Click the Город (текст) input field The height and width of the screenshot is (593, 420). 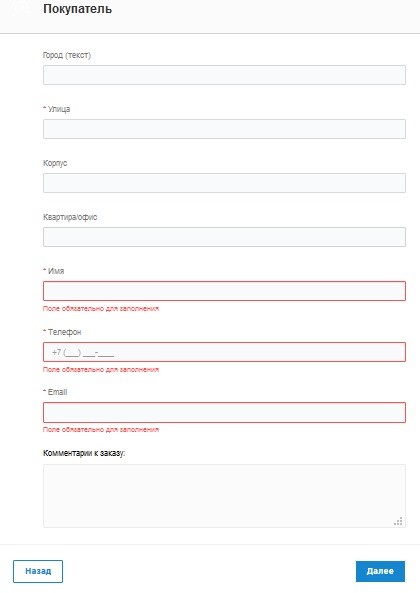[x=224, y=75]
